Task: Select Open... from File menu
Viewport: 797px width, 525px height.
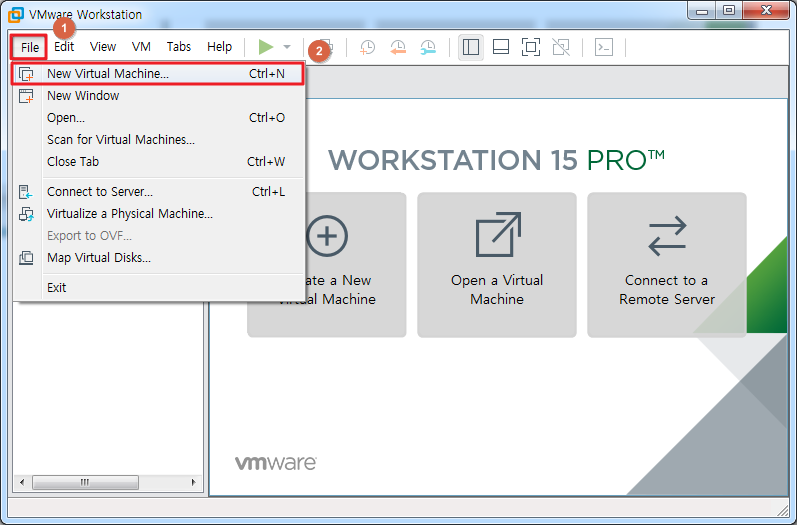Action: point(158,118)
